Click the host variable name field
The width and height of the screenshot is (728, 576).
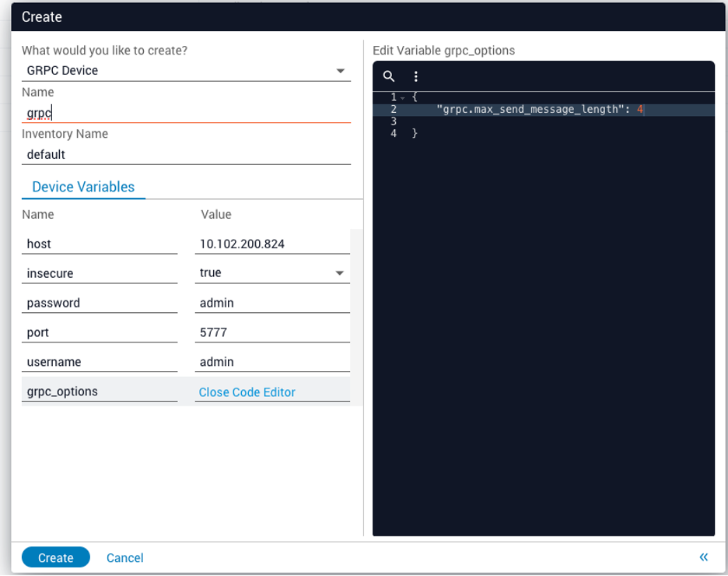(99, 244)
